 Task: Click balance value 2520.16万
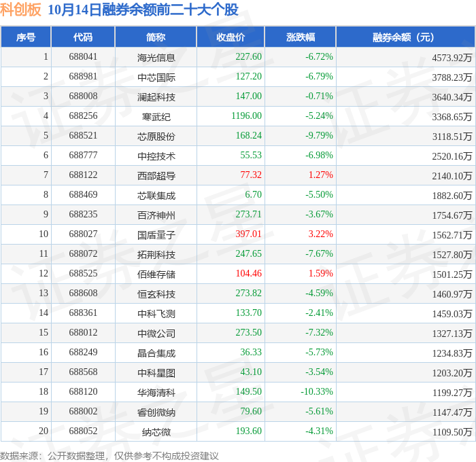pos(452,156)
